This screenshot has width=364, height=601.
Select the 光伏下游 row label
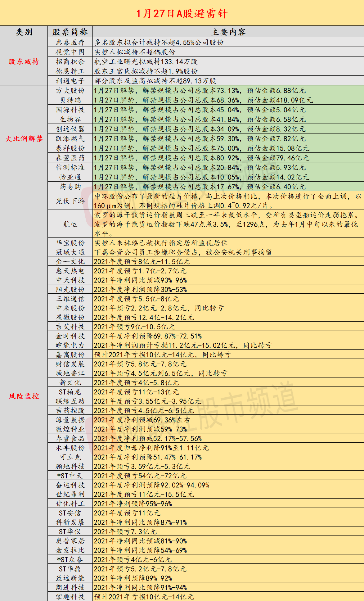(70, 201)
